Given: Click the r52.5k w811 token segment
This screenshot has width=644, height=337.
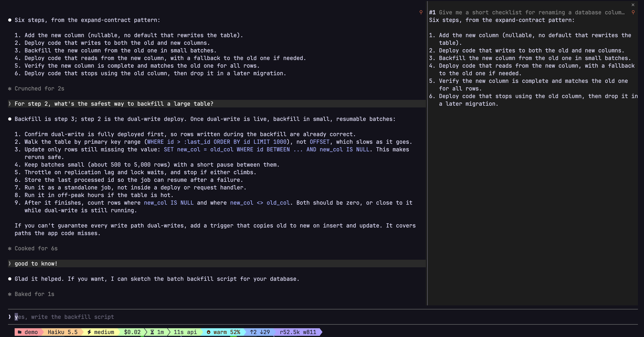Looking at the screenshot, I should click(x=298, y=332).
